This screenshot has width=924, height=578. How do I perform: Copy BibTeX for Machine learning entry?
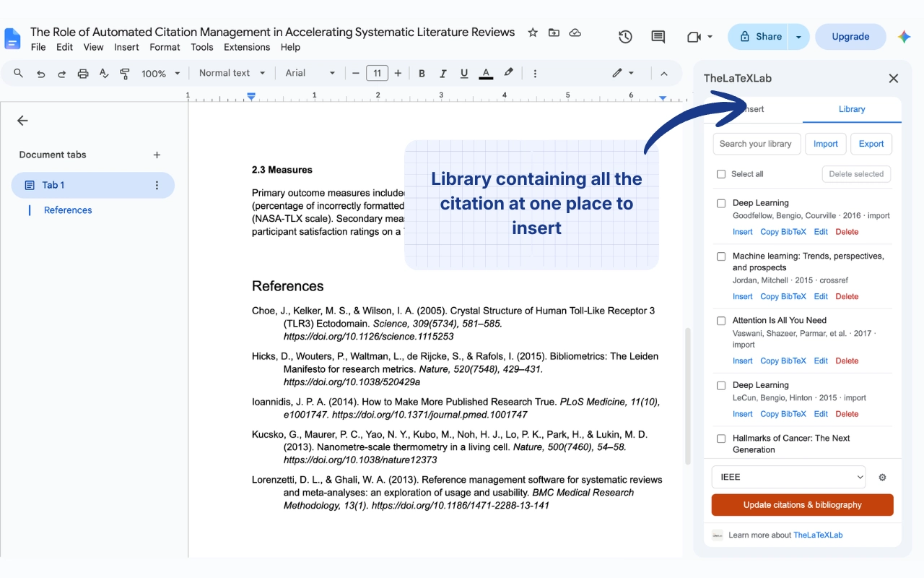(x=783, y=296)
